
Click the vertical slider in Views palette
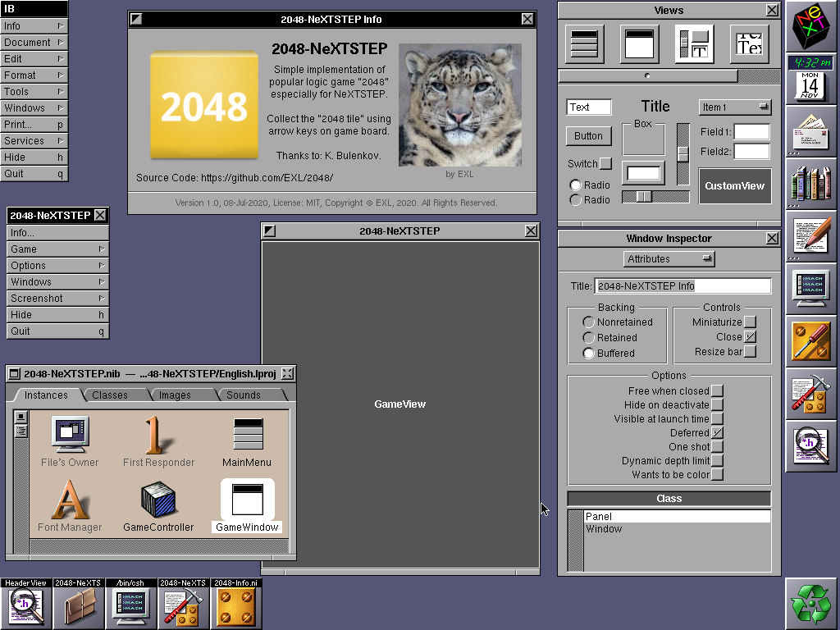coord(683,154)
